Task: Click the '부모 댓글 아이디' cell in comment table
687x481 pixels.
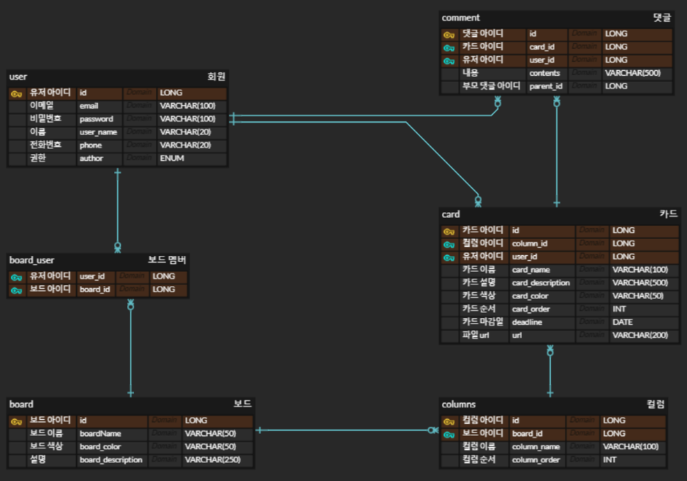Action: point(491,86)
